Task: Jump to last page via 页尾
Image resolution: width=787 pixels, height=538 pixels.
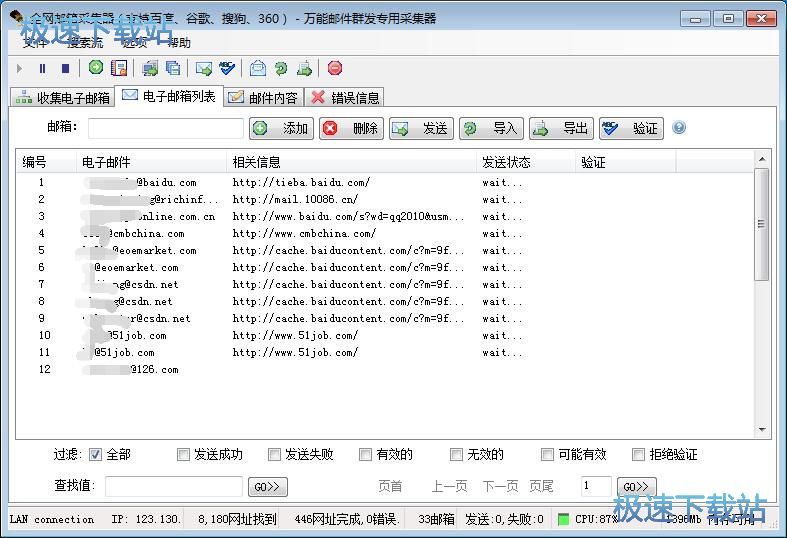Action: click(541, 486)
